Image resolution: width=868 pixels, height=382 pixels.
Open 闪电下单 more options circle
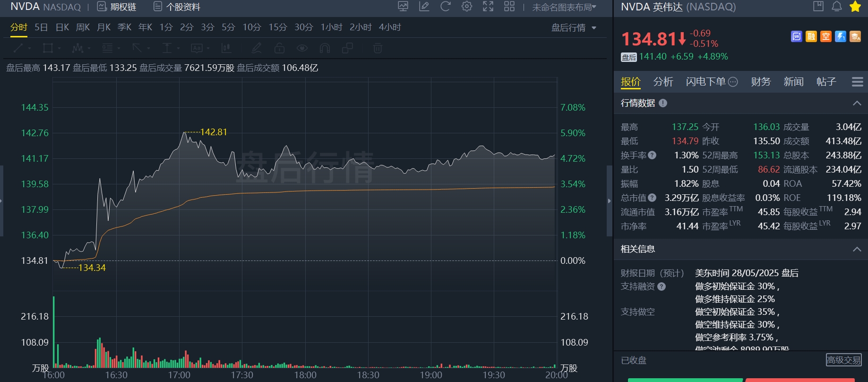(733, 82)
